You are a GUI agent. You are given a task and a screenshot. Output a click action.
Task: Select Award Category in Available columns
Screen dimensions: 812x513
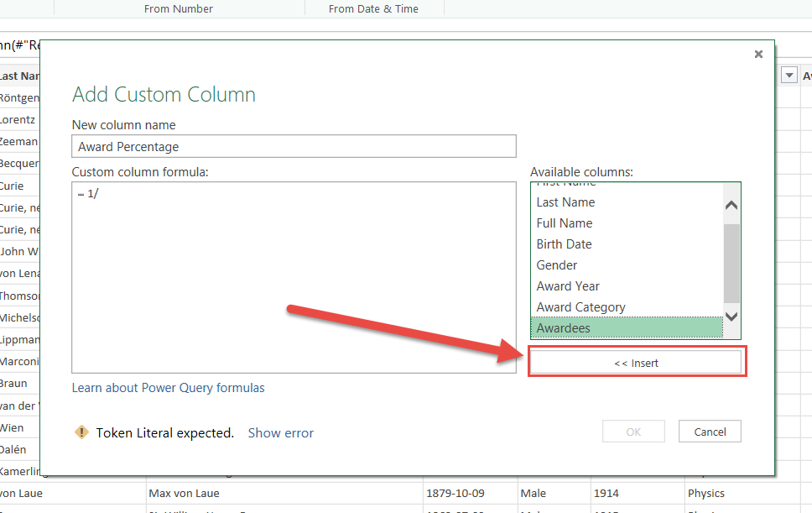coord(580,307)
